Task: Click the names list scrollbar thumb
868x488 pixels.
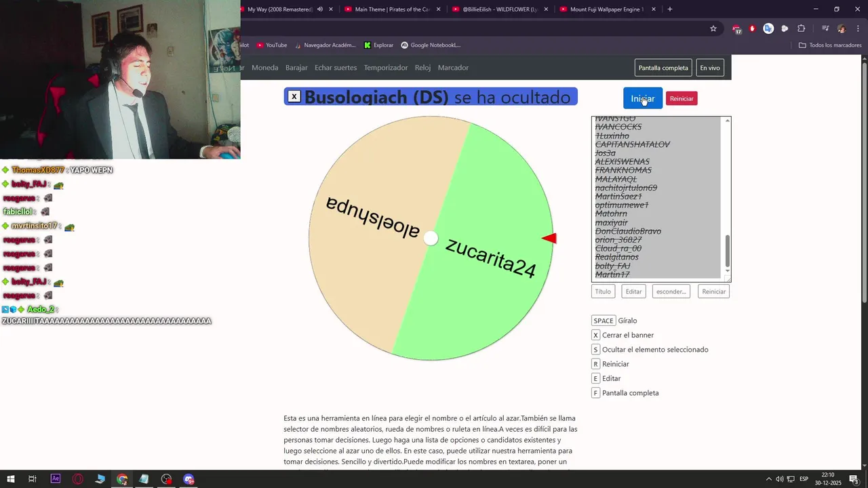Action: pos(728,251)
